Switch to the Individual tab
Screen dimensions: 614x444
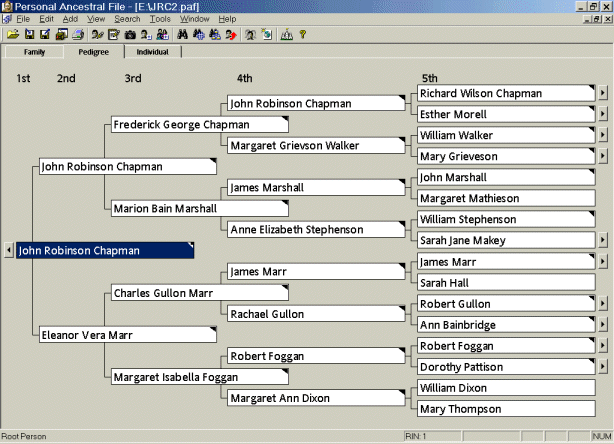(153, 52)
